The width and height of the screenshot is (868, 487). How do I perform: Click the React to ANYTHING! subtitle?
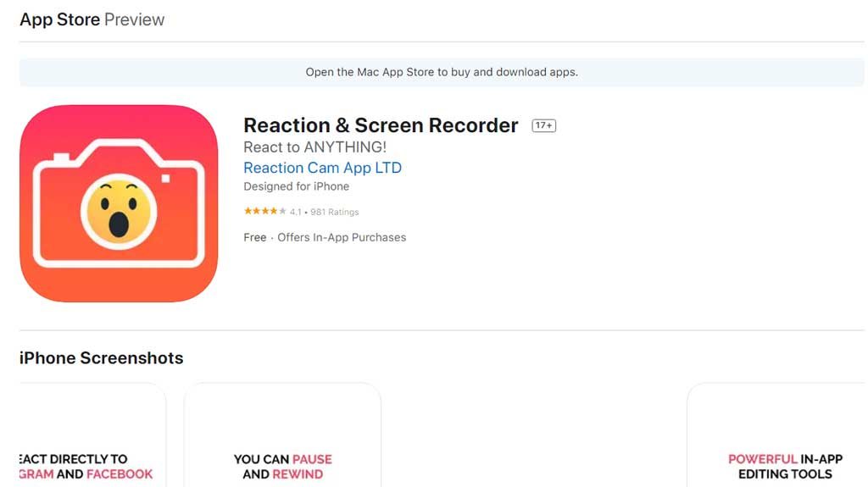pyautogui.click(x=314, y=147)
